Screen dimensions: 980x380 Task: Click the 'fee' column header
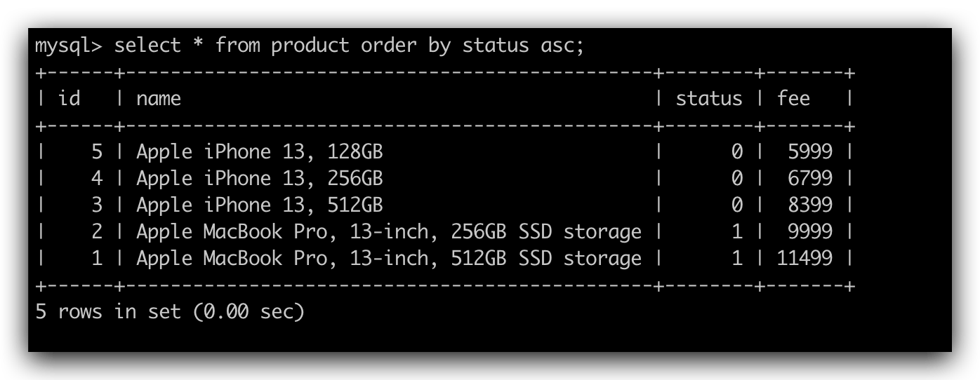pyautogui.click(x=793, y=98)
